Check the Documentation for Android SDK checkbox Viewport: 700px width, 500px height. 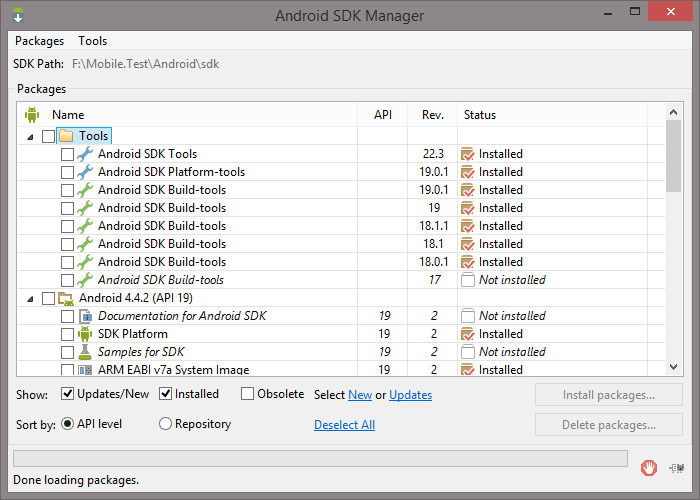click(x=67, y=317)
